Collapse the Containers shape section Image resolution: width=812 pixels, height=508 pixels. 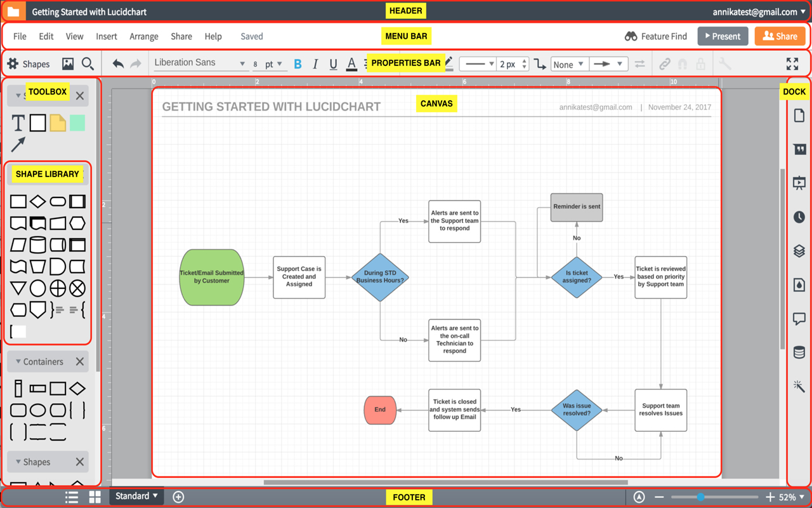(x=18, y=361)
